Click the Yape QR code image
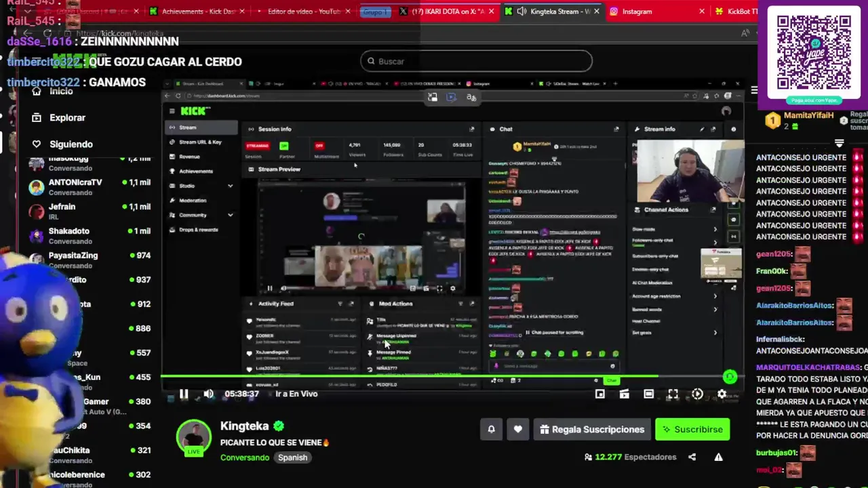868x488 pixels. click(x=814, y=54)
